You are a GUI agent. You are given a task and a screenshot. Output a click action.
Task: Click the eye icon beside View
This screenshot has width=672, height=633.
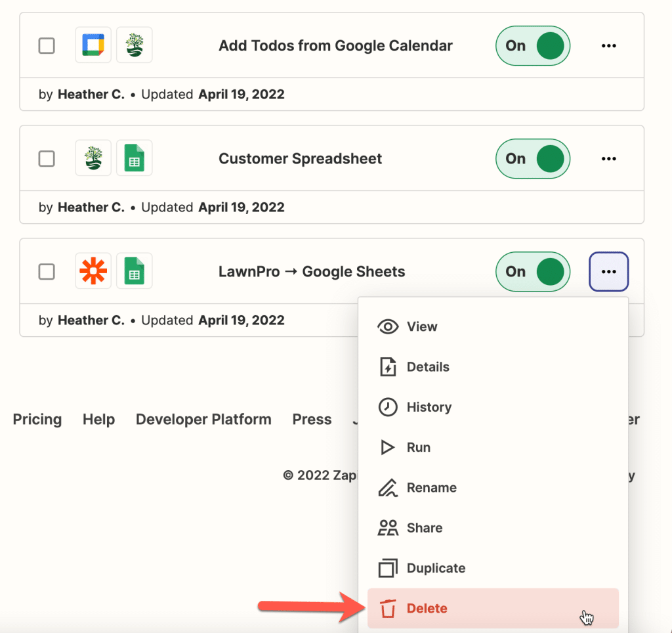(x=388, y=327)
